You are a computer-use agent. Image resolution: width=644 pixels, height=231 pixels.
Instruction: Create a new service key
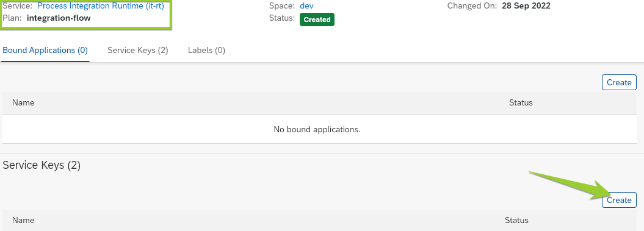[x=619, y=201]
